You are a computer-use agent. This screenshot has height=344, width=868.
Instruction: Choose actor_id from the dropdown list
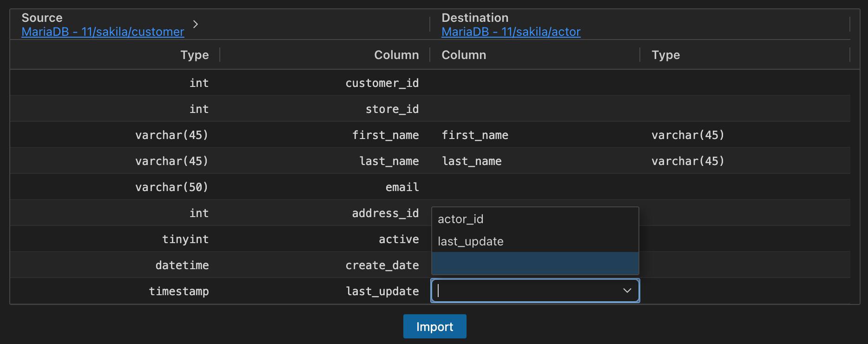(x=535, y=218)
